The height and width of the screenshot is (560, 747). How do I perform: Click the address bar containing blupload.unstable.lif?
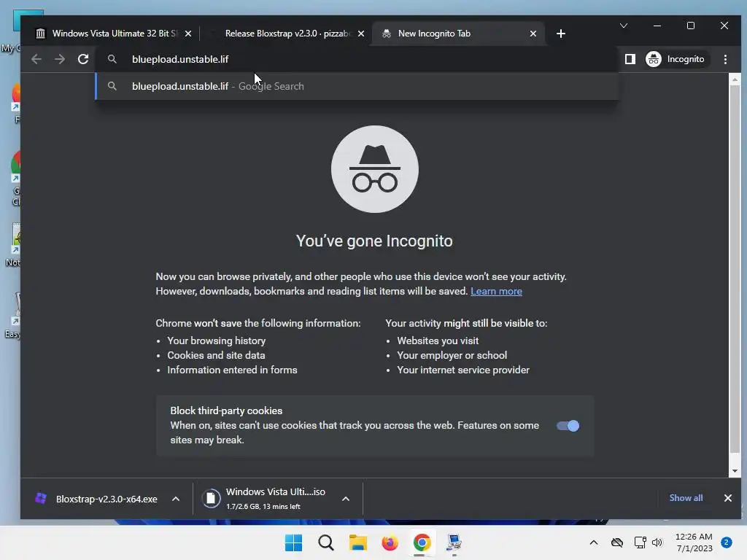[x=357, y=59]
